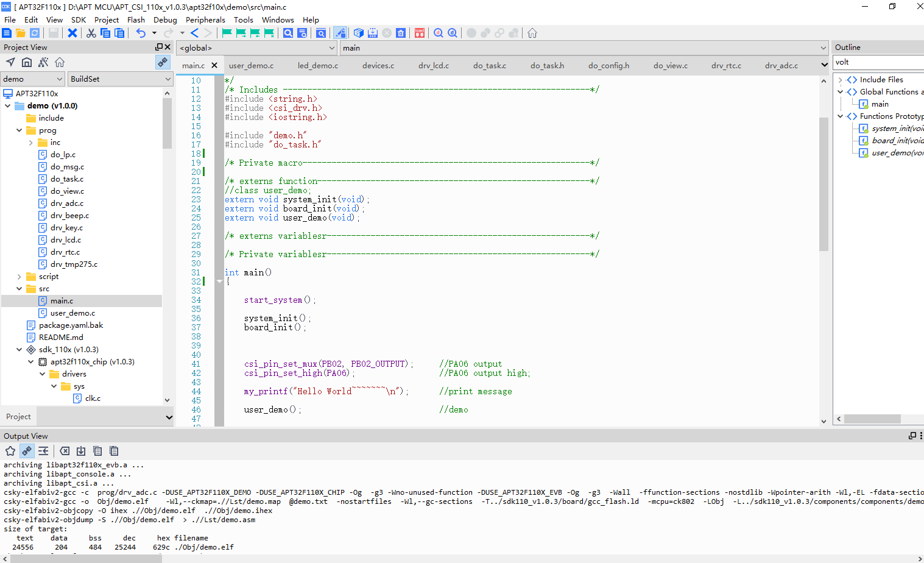Click the Outline search field containing volt
The height and width of the screenshot is (563, 924).
pos(877,62)
